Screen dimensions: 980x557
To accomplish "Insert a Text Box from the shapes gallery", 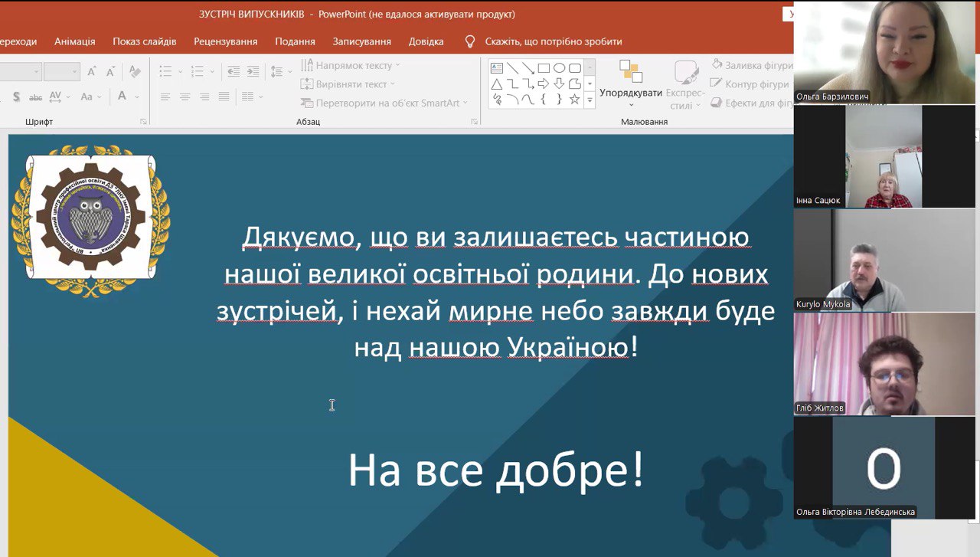I will coord(497,67).
